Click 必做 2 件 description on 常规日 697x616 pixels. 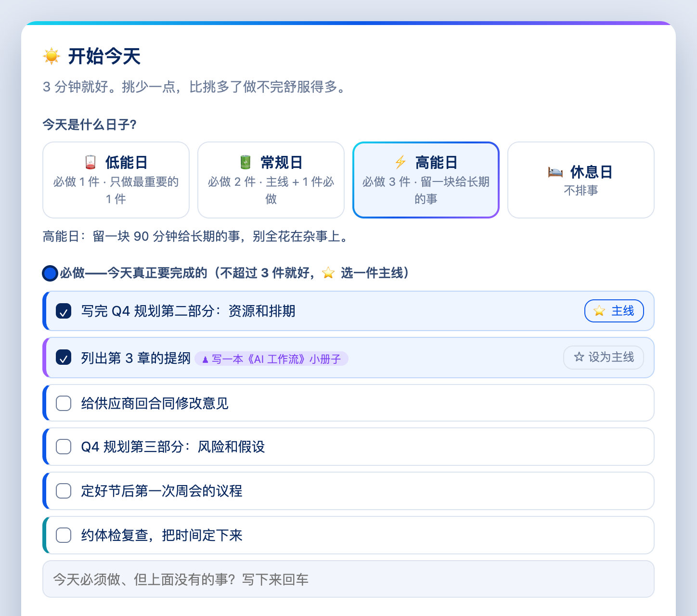point(271,190)
